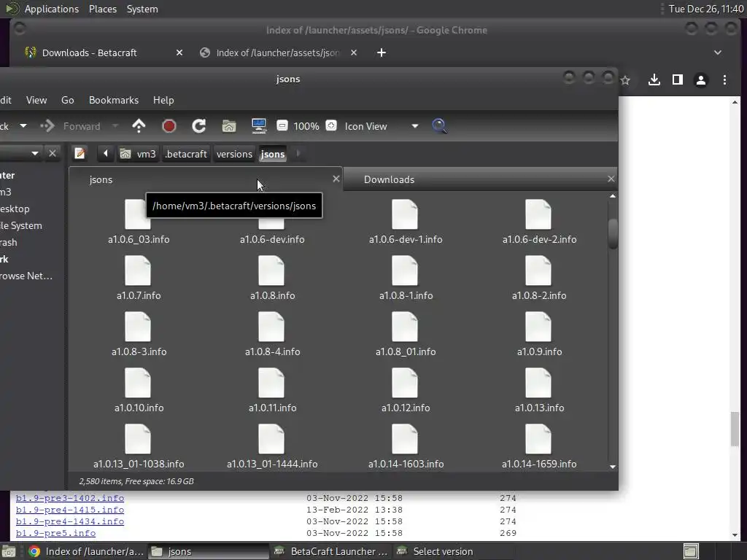Open Computer location icon in toolbar
Viewport: 747px width, 560px height.
(259, 126)
